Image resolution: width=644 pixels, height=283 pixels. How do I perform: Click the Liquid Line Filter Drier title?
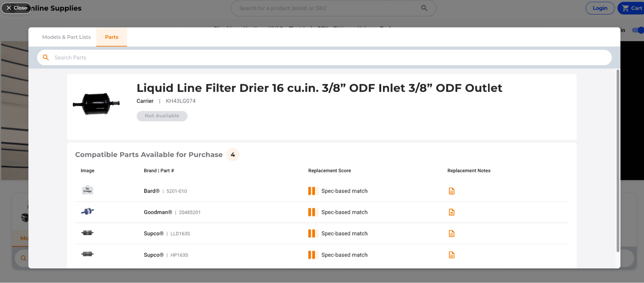pyautogui.click(x=319, y=88)
